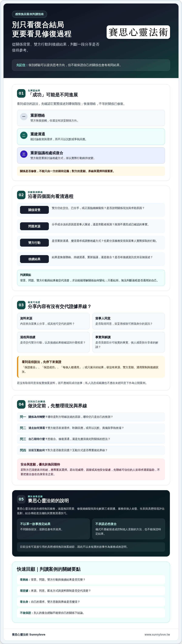Click the heading 做決定前，先整理現況與界線

tap(57, 405)
